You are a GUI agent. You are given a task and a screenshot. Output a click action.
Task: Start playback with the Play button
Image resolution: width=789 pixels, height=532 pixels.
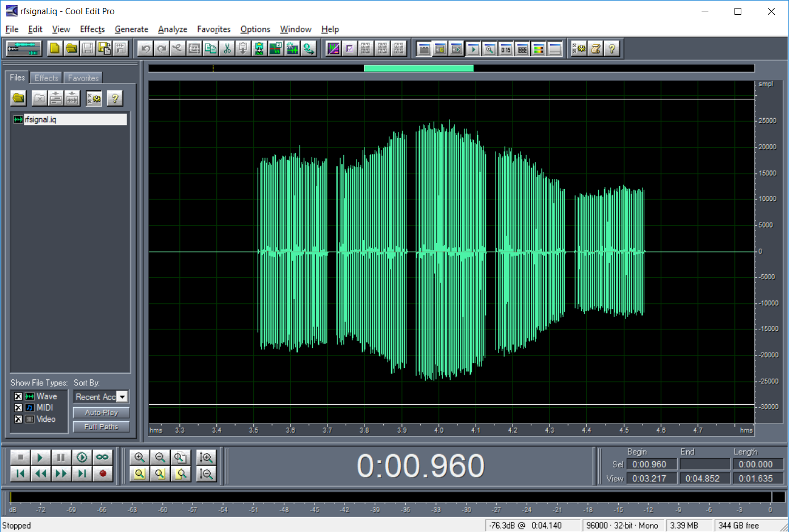click(40, 457)
